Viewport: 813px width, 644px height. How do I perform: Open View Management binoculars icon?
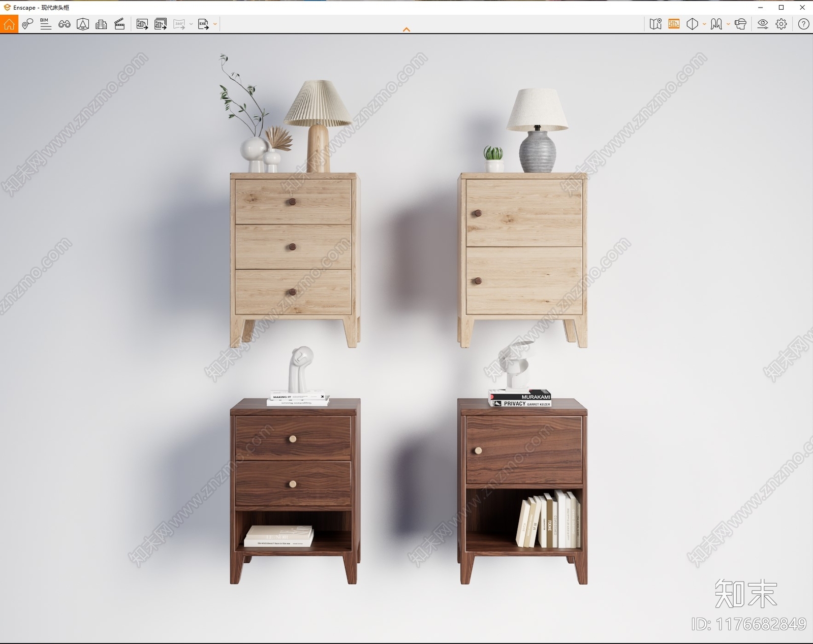click(x=65, y=24)
